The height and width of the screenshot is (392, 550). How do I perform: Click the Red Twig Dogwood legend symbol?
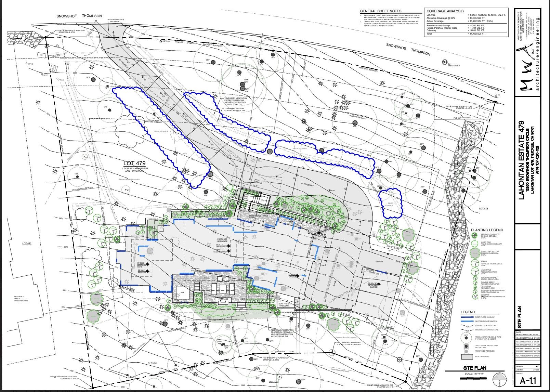click(x=474, y=235)
